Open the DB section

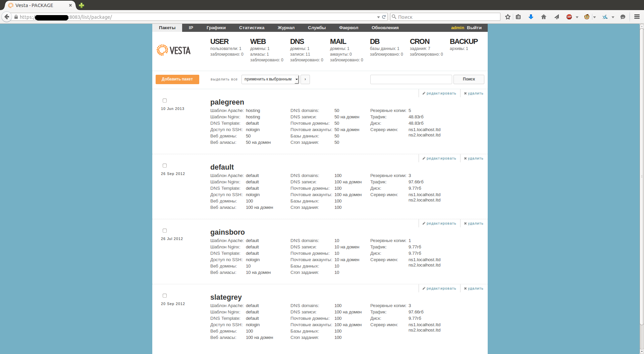tap(375, 42)
